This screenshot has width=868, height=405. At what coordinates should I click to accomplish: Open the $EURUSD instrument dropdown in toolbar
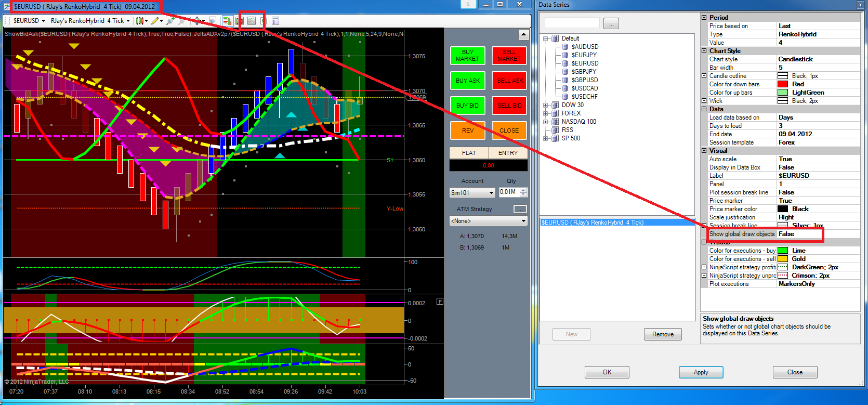[x=29, y=21]
